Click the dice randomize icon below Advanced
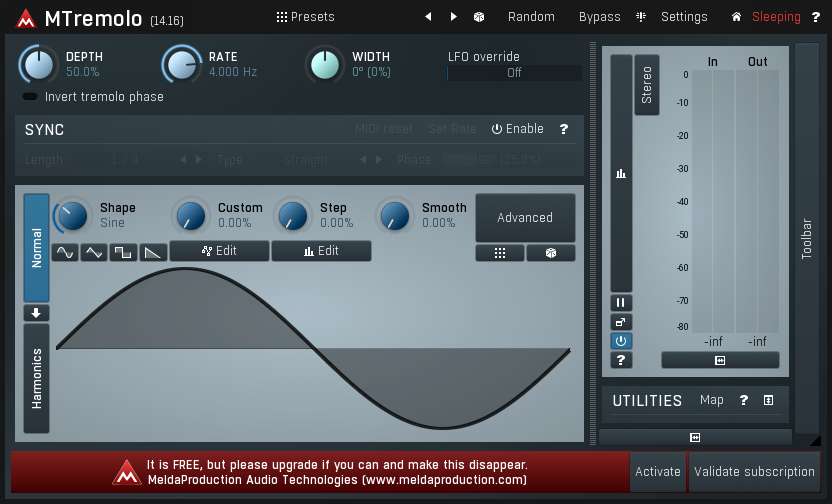The width and height of the screenshot is (832, 504). [x=551, y=253]
